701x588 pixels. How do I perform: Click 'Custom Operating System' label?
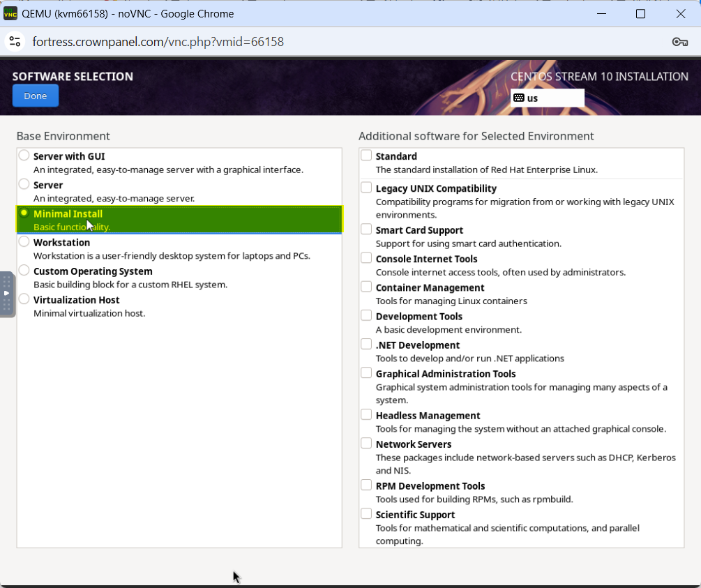point(93,271)
